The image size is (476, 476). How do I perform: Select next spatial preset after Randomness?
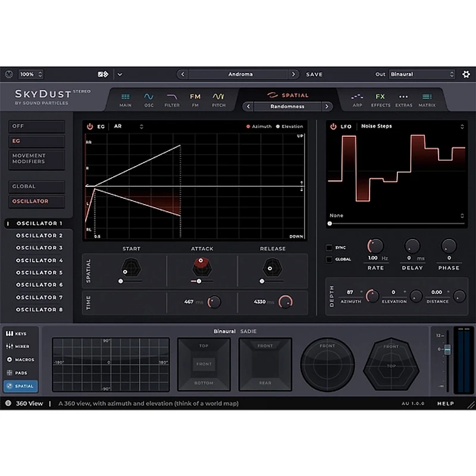(x=327, y=107)
